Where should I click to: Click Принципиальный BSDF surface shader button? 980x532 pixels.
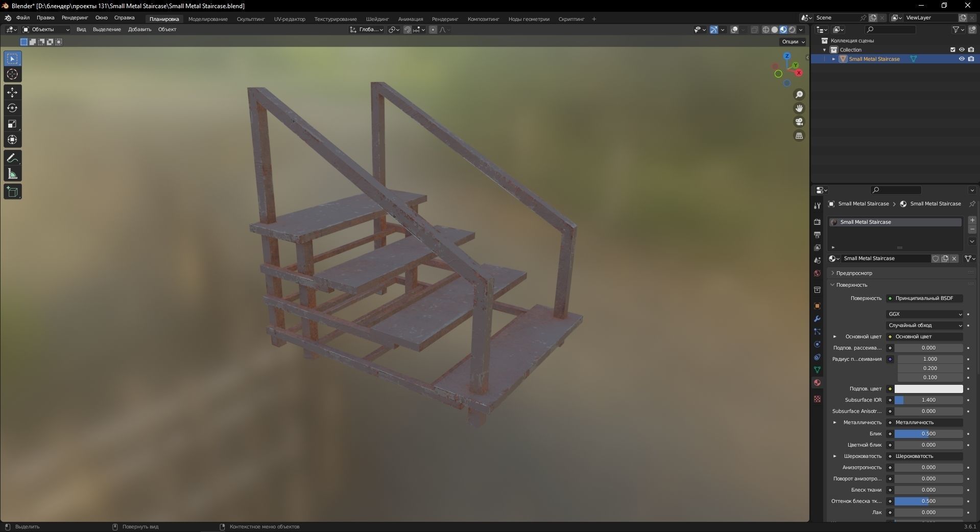924,298
